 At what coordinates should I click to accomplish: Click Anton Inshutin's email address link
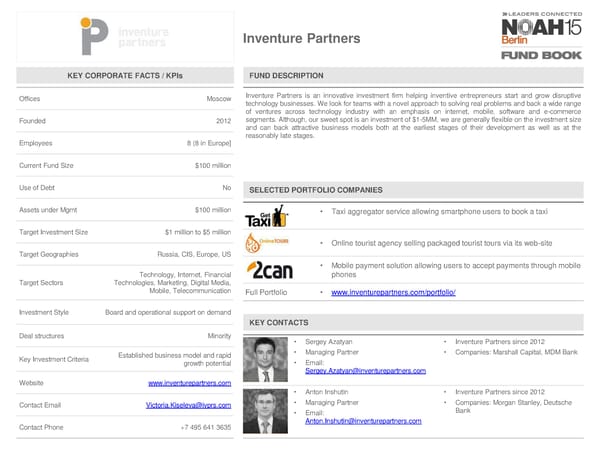click(365, 421)
